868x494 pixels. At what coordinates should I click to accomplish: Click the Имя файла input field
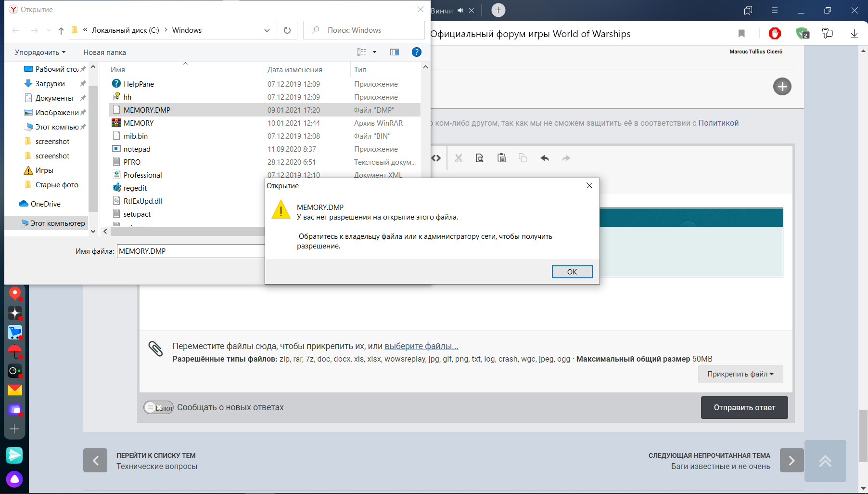[191, 251]
